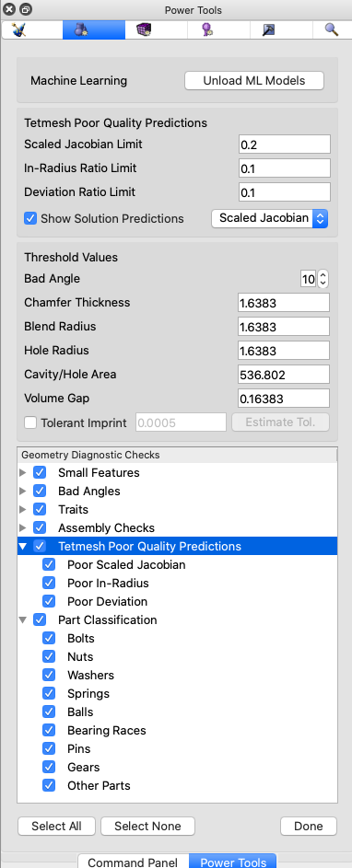Open the hammer tool tab
Viewport: 352px width, 868px height.
[x=269, y=29]
